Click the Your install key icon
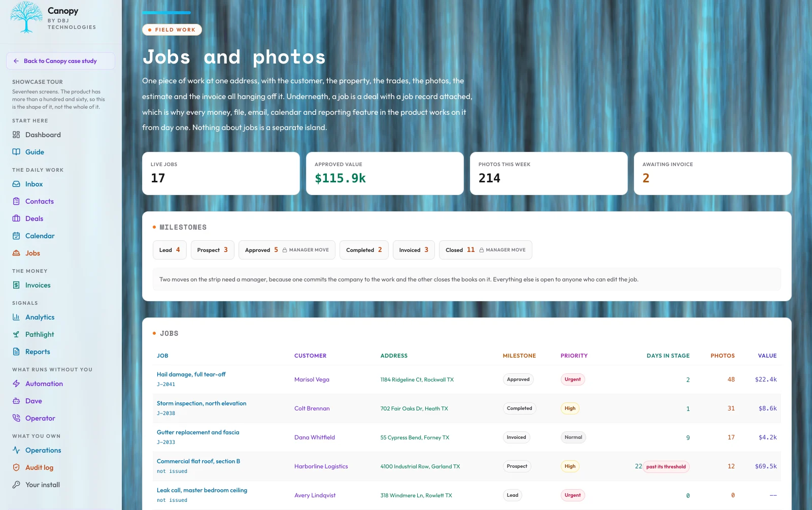The width and height of the screenshot is (812, 510). click(16, 485)
